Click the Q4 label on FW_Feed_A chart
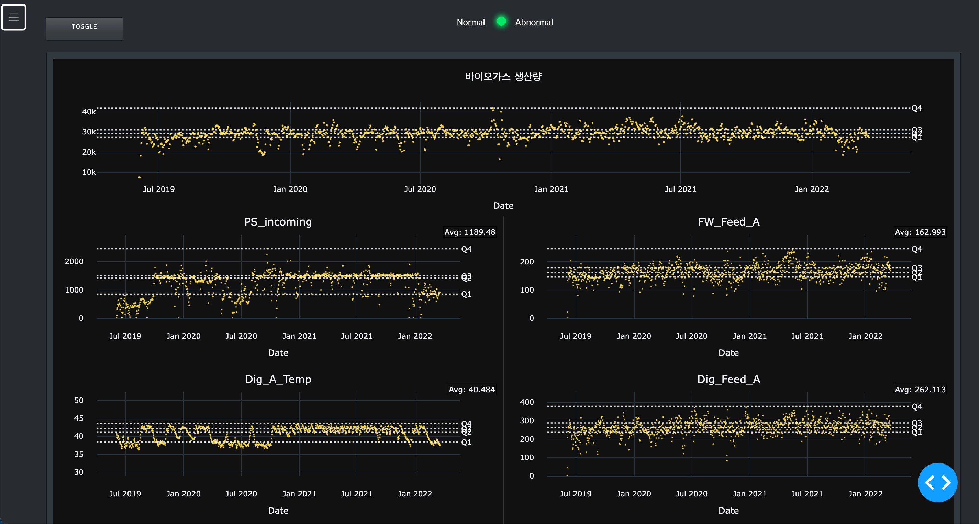Image resolution: width=980 pixels, height=524 pixels. [916, 249]
